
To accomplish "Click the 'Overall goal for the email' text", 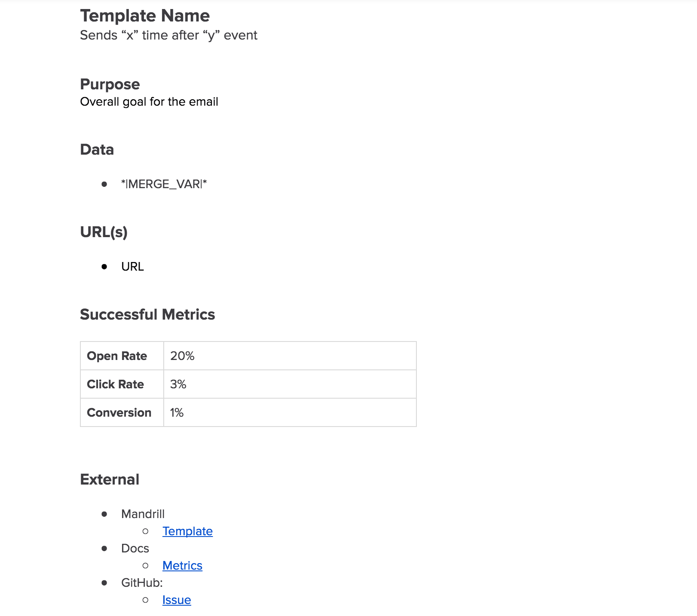I will pos(149,102).
